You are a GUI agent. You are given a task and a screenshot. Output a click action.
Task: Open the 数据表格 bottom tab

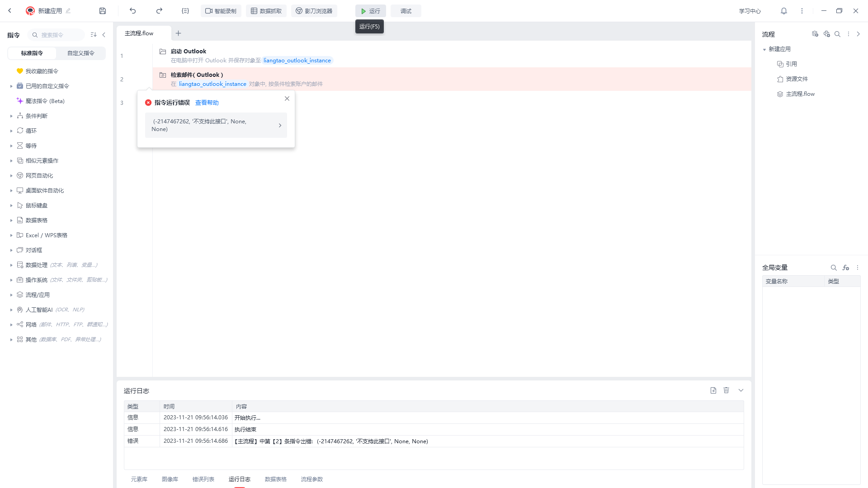pos(276,479)
